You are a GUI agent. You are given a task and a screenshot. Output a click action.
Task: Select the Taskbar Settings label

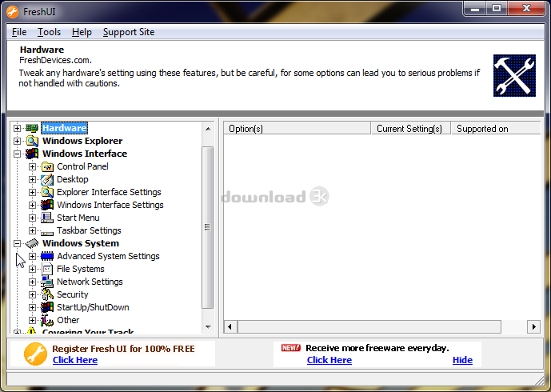coord(89,230)
